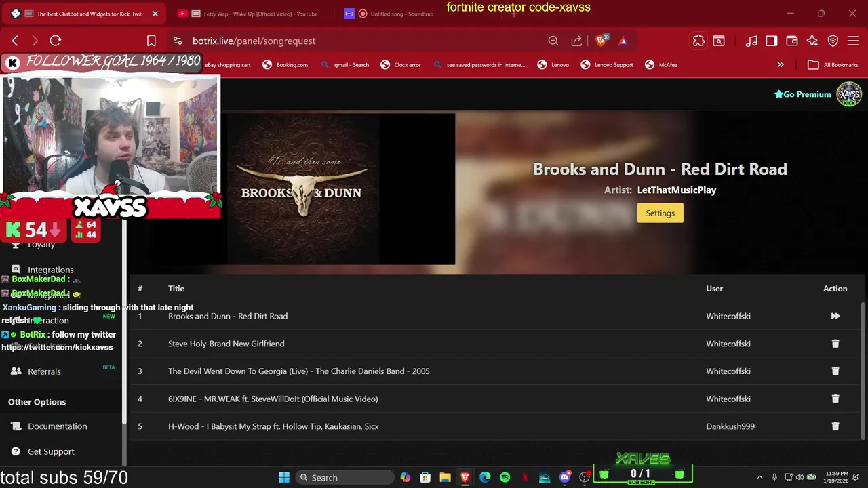Open the gmail - Search bookmark
868x488 pixels.
[x=344, y=64]
